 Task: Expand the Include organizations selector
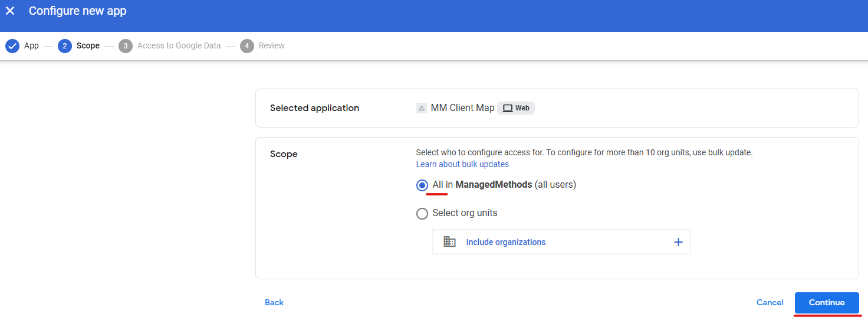coord(505,242)
